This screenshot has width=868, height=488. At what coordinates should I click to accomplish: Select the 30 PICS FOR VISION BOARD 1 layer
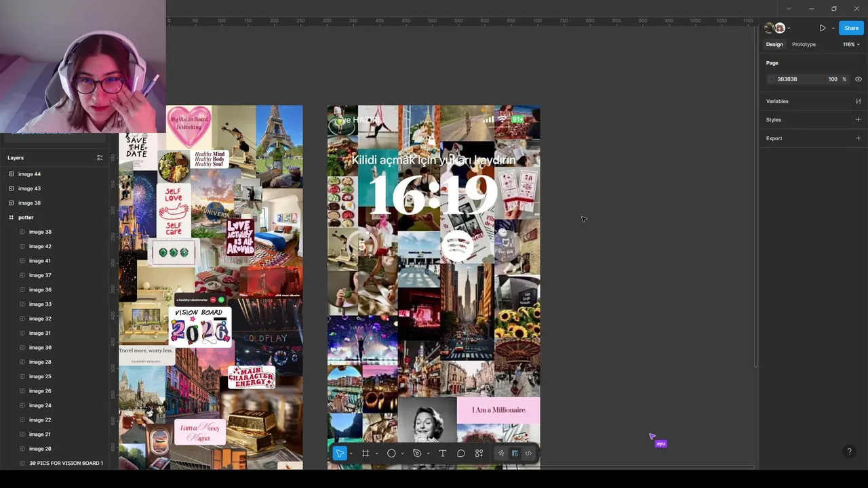pos(54,463)
